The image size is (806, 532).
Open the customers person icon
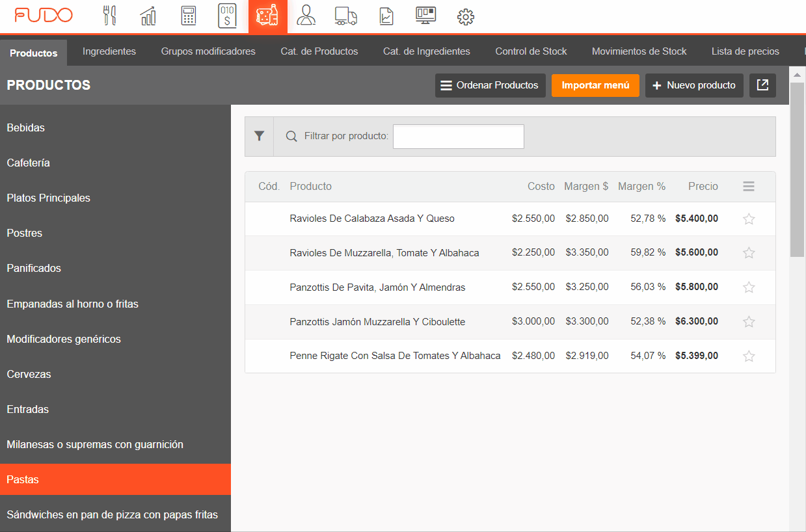(306, 16)
